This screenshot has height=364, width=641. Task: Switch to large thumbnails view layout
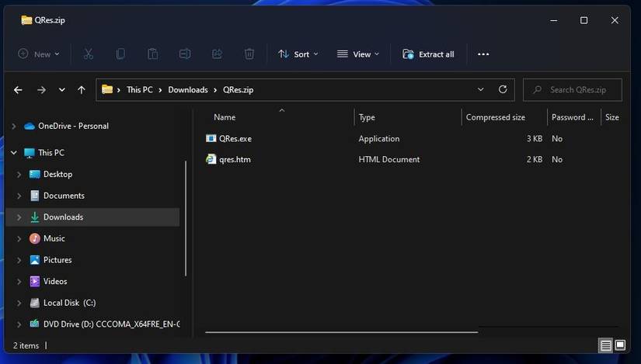click(620, 345)
